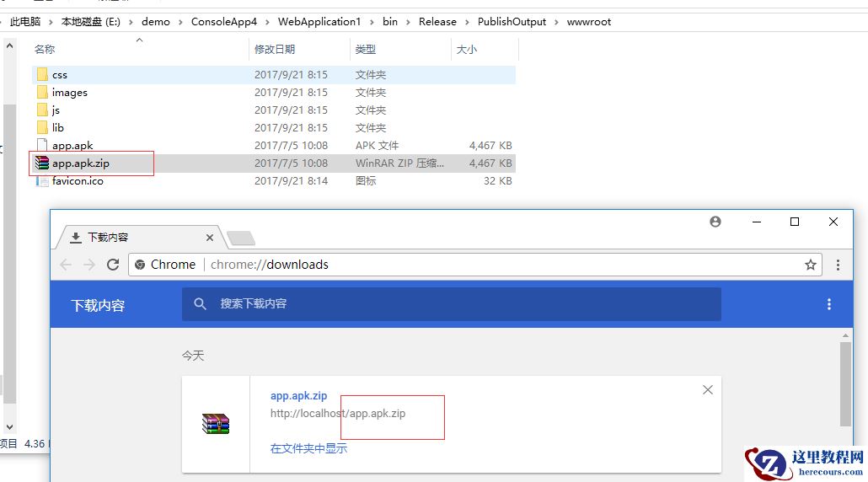Sort files by 修改日期 column
The height and width of the screenshot is (482, 868).
click(x=275, y=49)
